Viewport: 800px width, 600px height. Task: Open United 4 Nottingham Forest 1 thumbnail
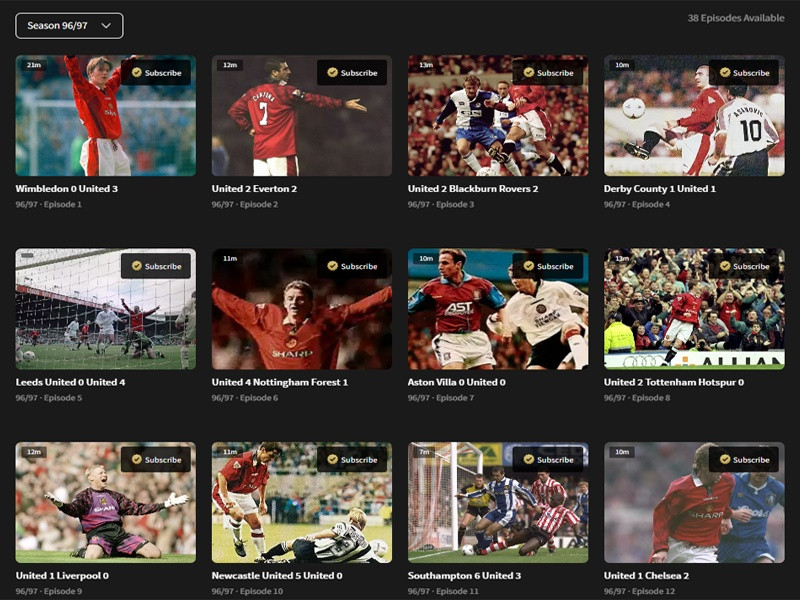pyautogui.click(x=302, y=309)
